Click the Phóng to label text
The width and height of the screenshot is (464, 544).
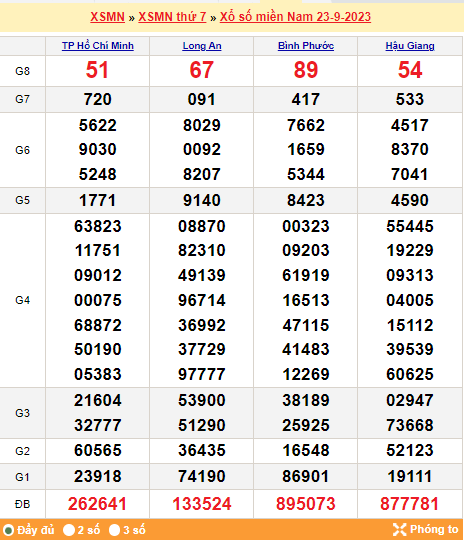click(x=434, y=529)
